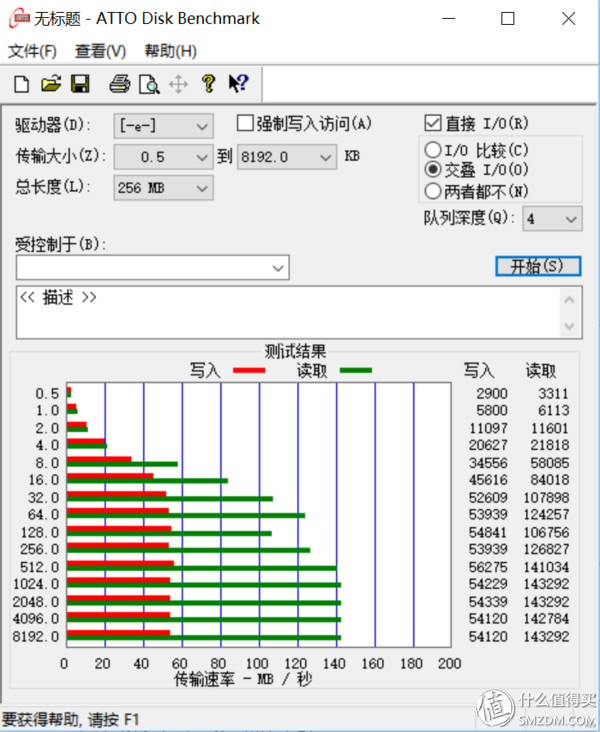Screen dimensions: 600x732
Task: Click the yellow question mark About icon
Action: pos(208,84)
